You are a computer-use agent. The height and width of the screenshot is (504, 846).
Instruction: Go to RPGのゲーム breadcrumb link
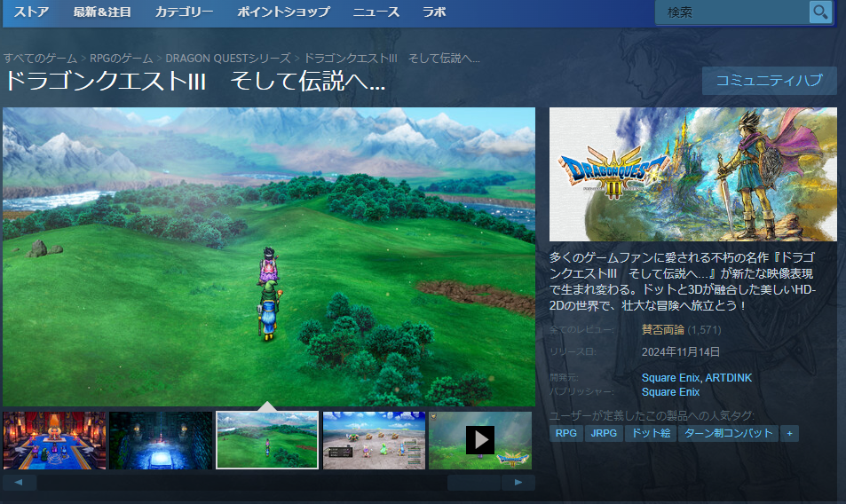coord(121,59)
